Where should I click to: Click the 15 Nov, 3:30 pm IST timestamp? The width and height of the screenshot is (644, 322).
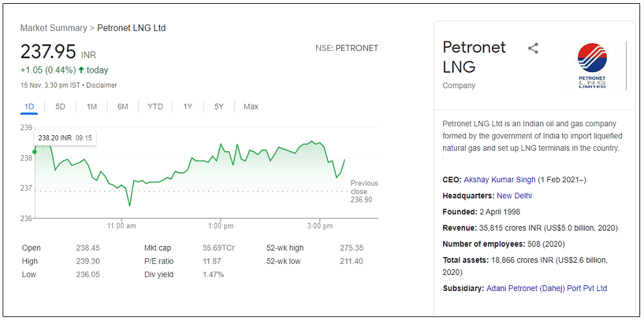[x=50, y=86]
